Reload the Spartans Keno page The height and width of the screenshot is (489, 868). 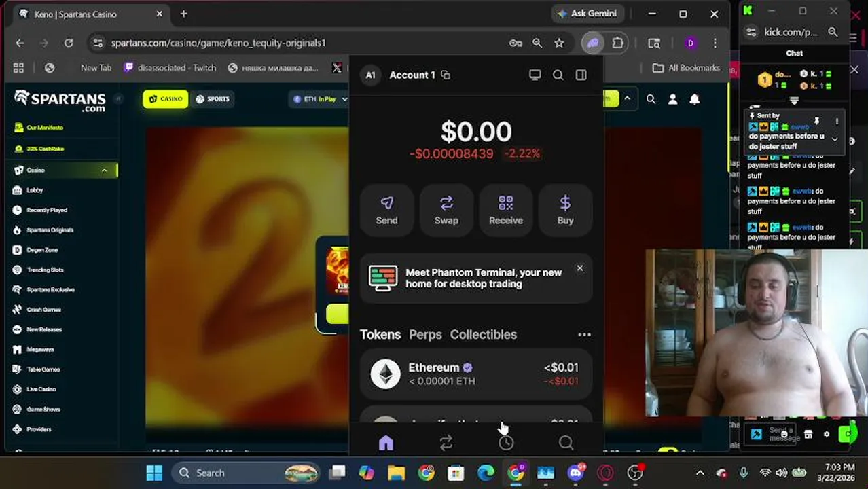tap(69, 43)
